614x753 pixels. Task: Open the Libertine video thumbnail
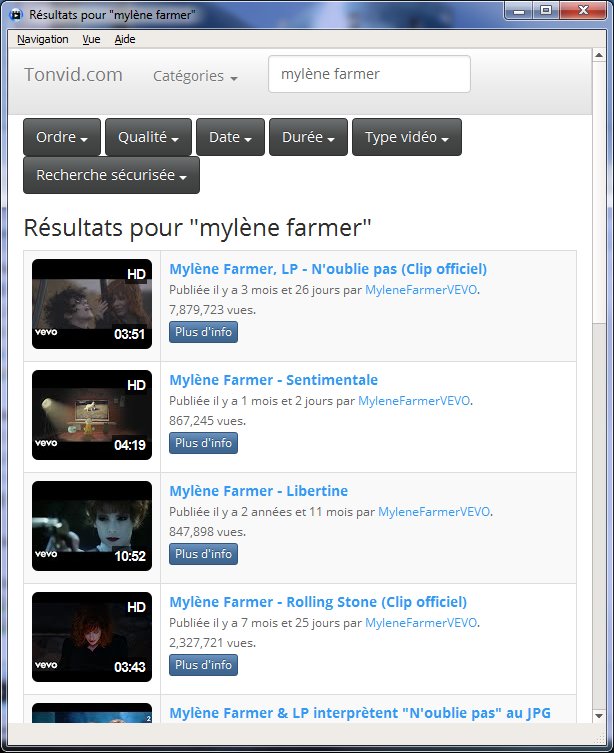coord(92,526)
